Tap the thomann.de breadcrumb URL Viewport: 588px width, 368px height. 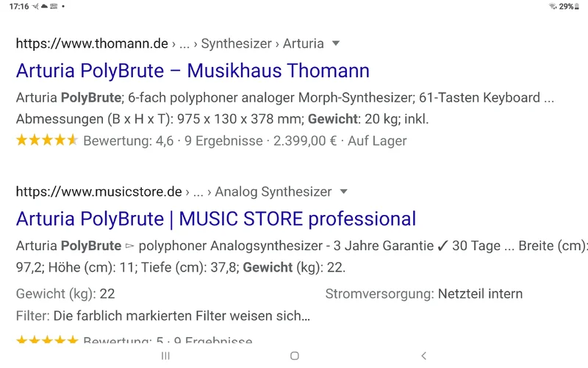92,43
